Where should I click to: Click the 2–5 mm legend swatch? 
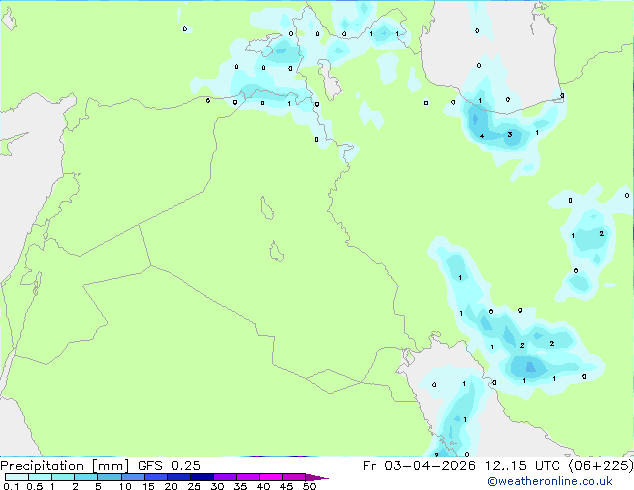pos(86,477)
